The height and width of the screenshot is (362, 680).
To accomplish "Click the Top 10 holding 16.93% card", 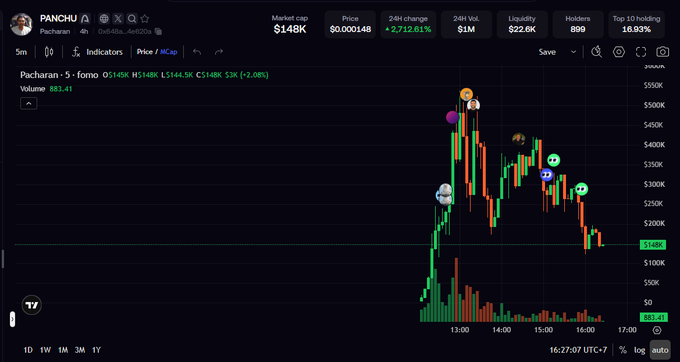I will click(636, 25).
